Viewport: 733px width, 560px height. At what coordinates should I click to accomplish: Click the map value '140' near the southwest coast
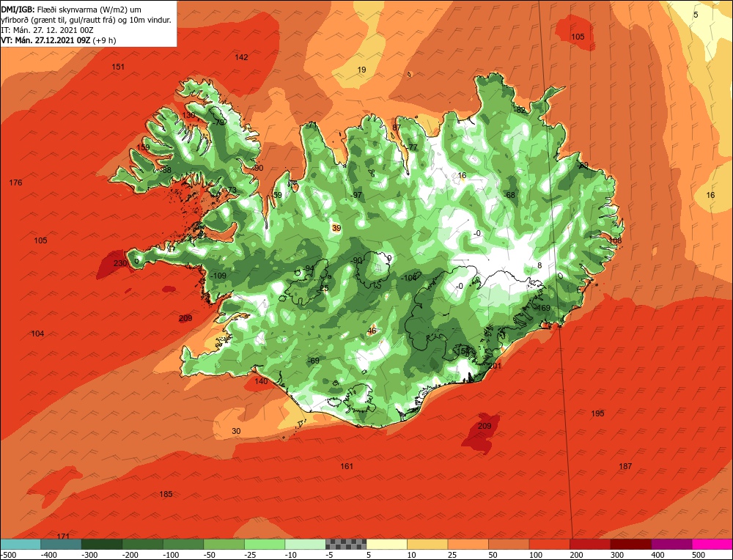coord(261,381)
